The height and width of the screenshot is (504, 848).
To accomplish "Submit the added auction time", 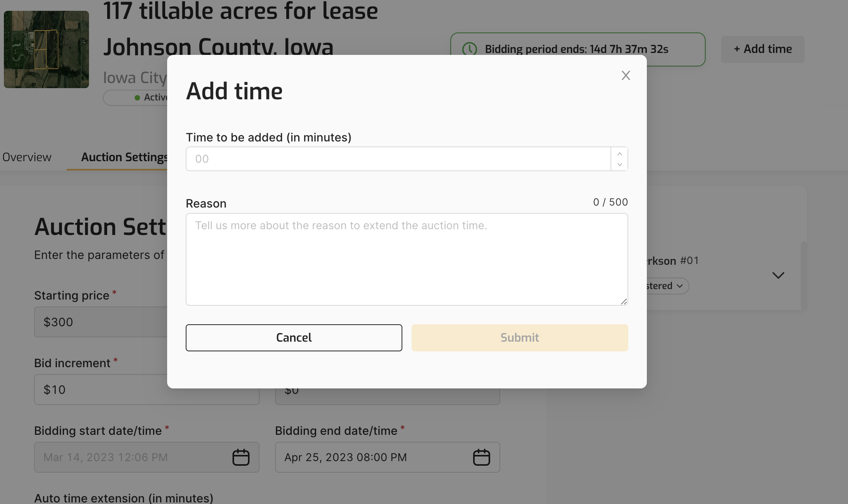I will coord(520,337).
